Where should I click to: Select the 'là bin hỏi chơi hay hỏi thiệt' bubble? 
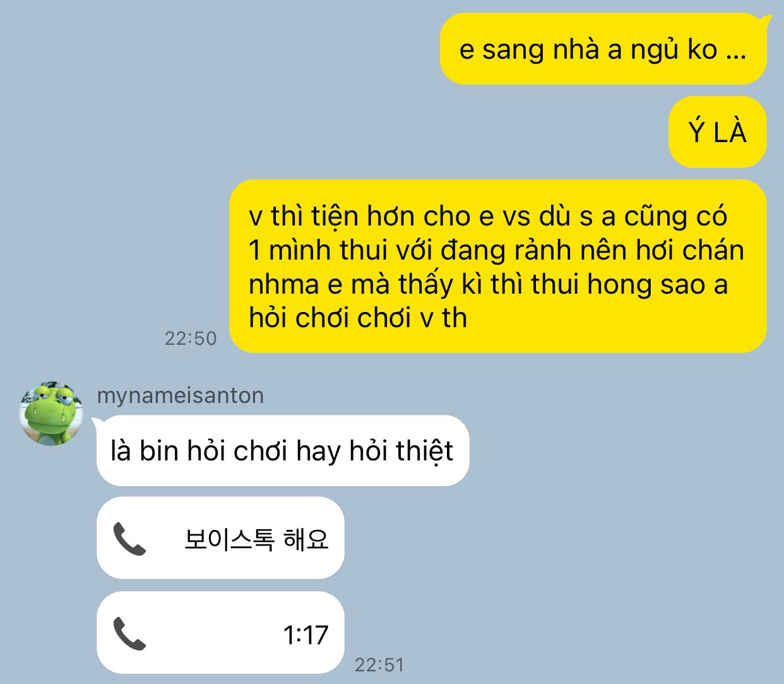283,451
